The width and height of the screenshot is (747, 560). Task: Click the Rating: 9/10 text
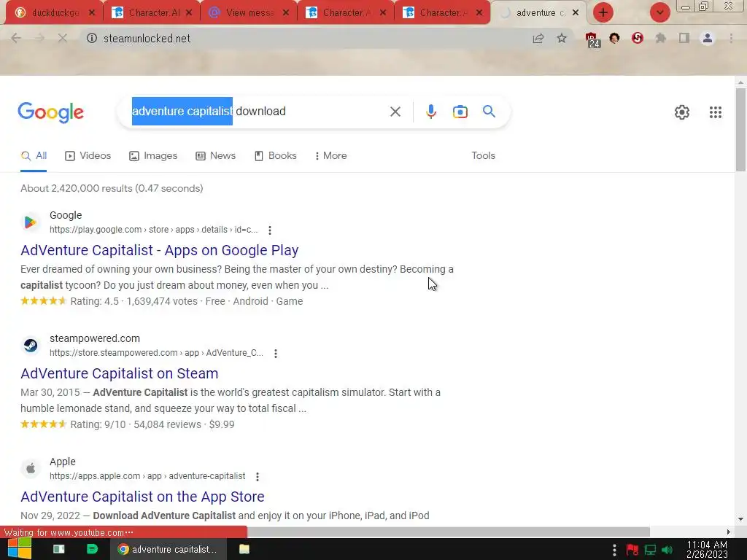pos(98,424)
